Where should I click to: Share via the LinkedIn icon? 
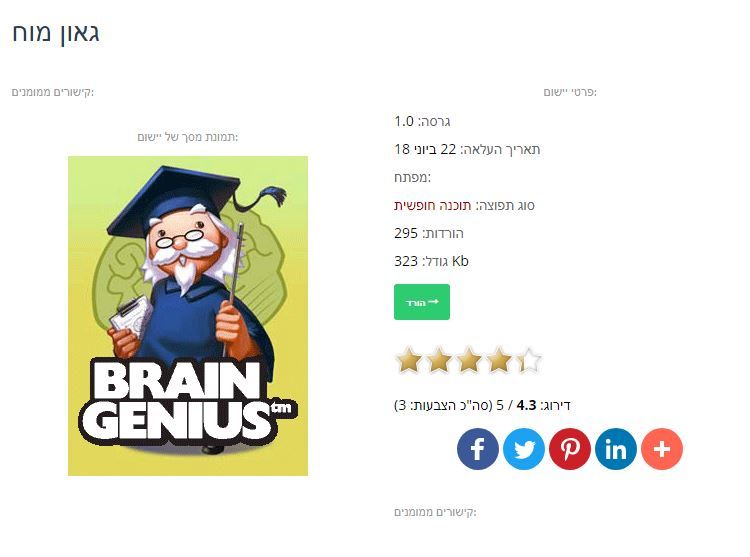click(x=616, y=448)
